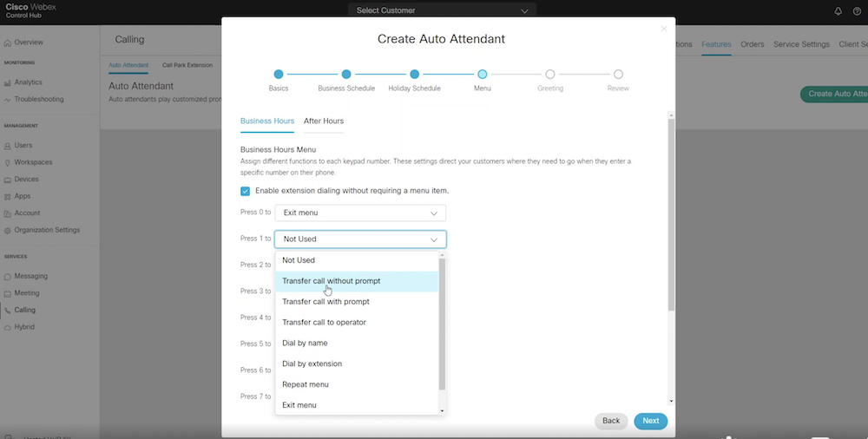Click the Calling phone icon
This screenshot has width=868, height=439.
point(8,311)
